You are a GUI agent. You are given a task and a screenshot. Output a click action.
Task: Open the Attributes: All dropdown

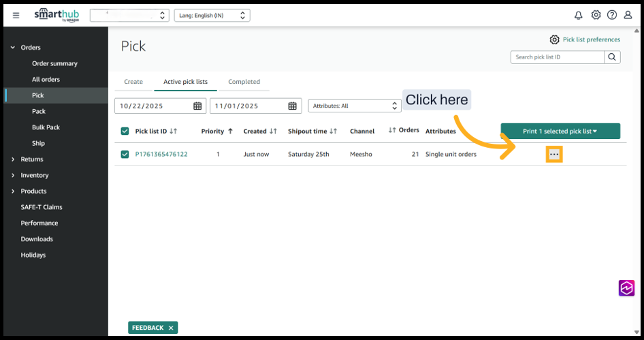[x=354, y=106]
